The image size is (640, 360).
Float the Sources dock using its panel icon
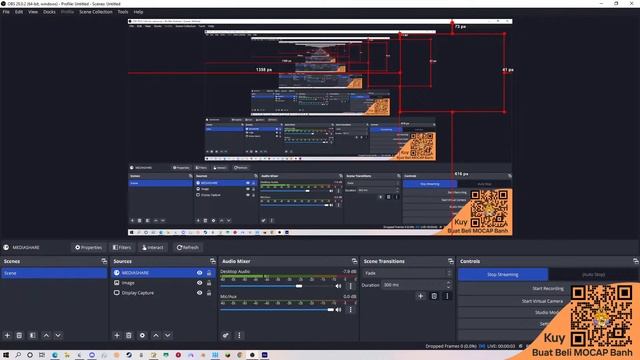coord(213,261)
